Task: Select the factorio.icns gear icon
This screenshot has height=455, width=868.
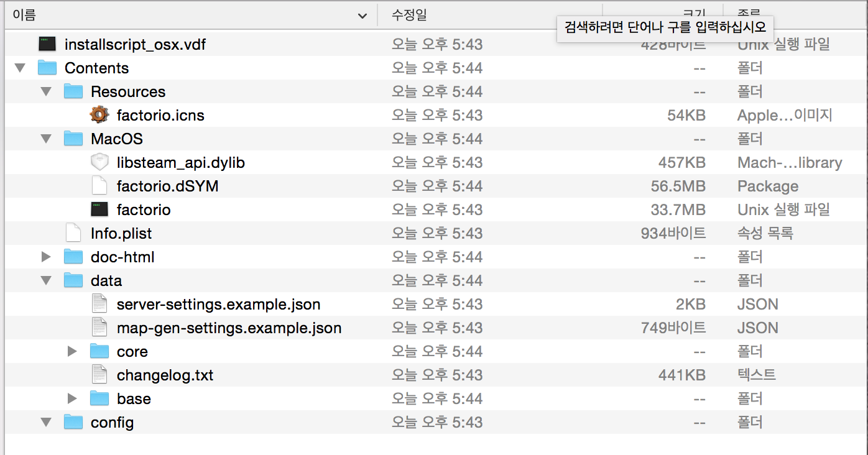Action: click(99, 115)
